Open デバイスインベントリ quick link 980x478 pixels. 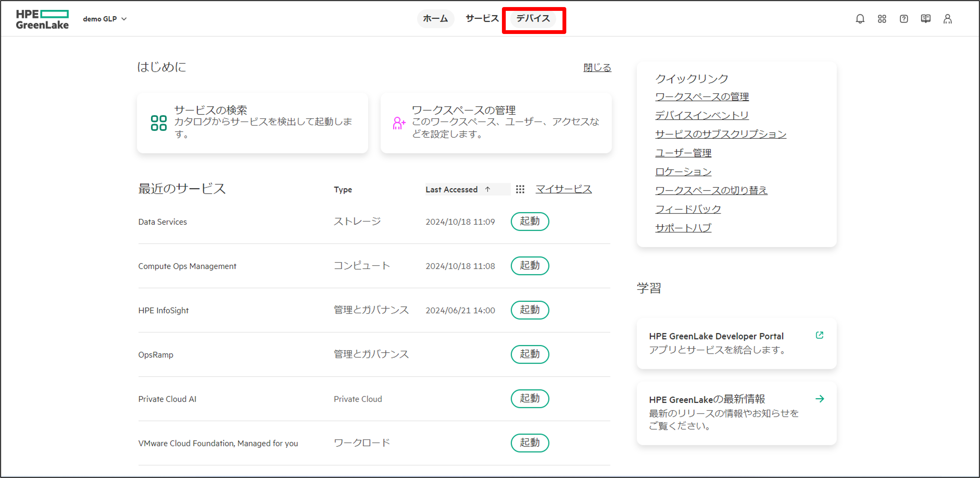(x=701, y=115)
